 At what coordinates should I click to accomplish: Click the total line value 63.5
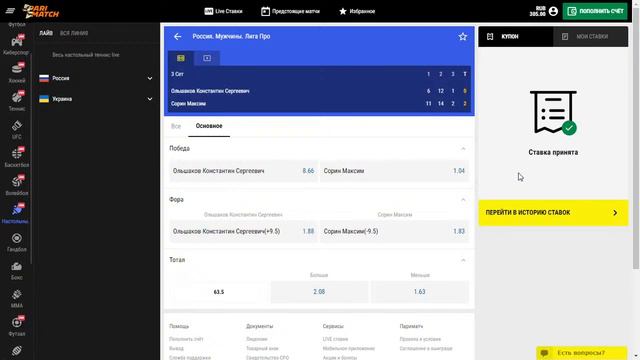pos(219,292)
